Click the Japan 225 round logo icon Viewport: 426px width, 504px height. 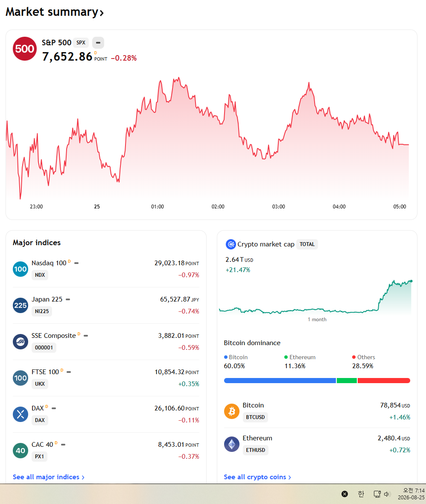(20, 305)
